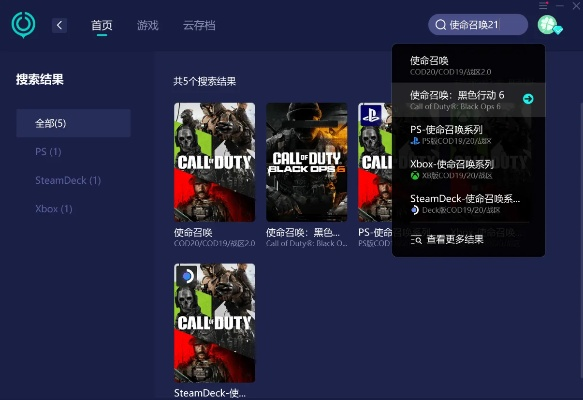Choose Xbox-使命召唤系列 suggestion
This screenshot has width=583, height=400.
tap(468, 169)
